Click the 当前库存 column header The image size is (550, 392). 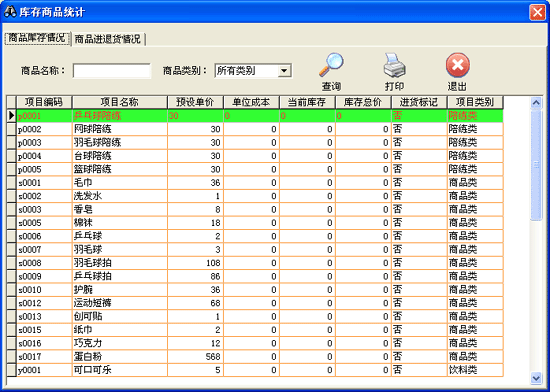click(307, 102)
